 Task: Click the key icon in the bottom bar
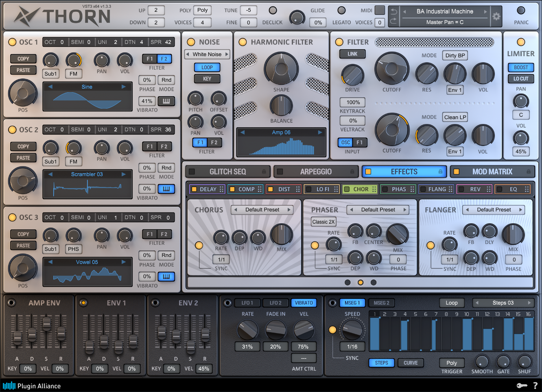point(522,385)
